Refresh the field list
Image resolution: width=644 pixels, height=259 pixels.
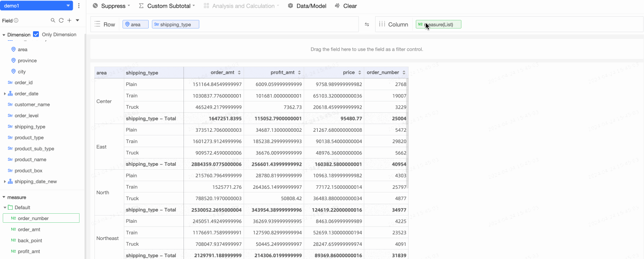point(61,20)
